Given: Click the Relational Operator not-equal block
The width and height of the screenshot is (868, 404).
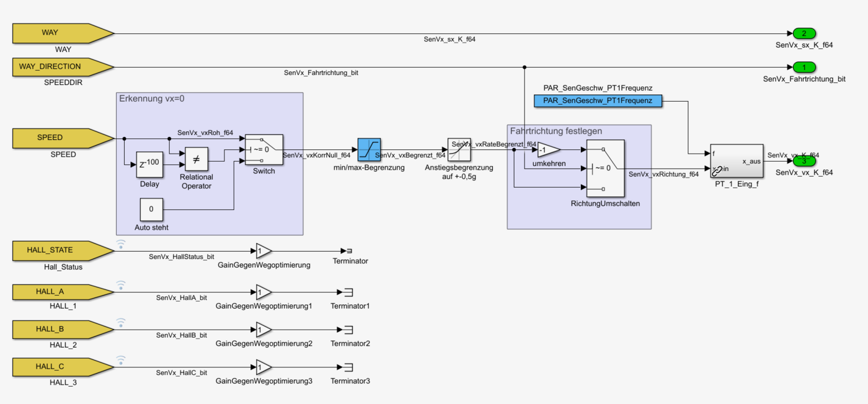Looking at the screenshot, I should pyautogui.click(x=196, y=159).
